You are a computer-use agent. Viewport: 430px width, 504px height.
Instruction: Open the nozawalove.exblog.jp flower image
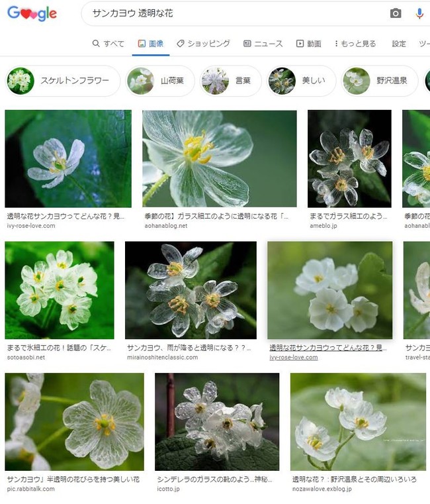[x=358, y=422]
